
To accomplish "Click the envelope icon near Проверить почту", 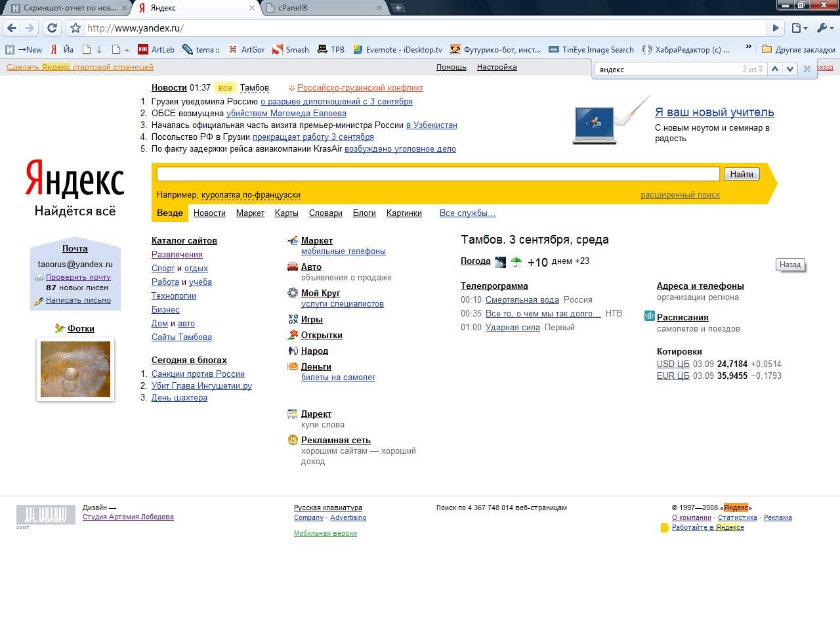I will 39,277.
